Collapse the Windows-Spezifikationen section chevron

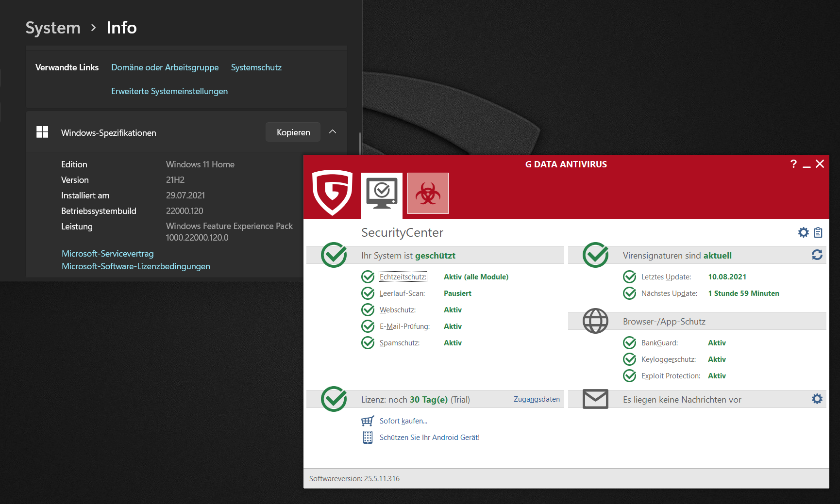[x=333, y=132]
